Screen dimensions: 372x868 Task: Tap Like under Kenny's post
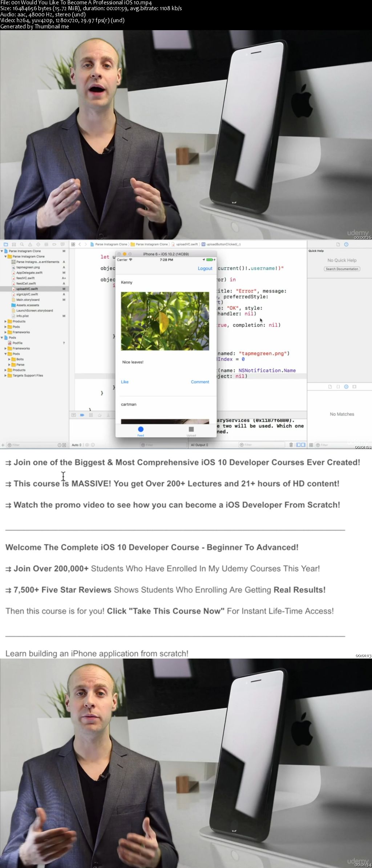click(x=125, y=382)
